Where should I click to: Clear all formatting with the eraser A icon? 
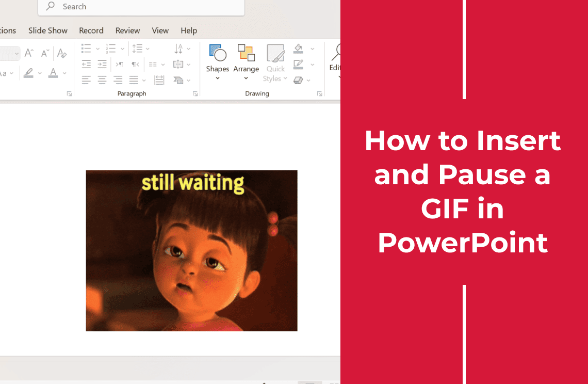point(62,53)
